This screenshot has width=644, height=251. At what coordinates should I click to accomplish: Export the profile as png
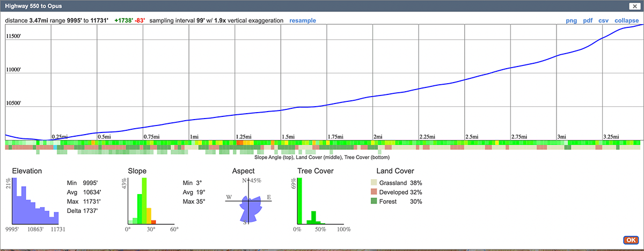572,20
